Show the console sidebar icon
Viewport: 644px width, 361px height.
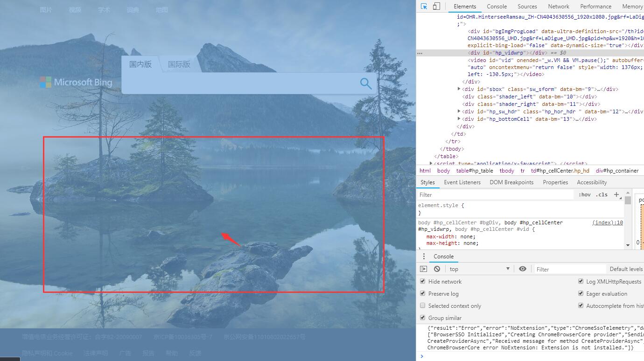tap(423, 269)
